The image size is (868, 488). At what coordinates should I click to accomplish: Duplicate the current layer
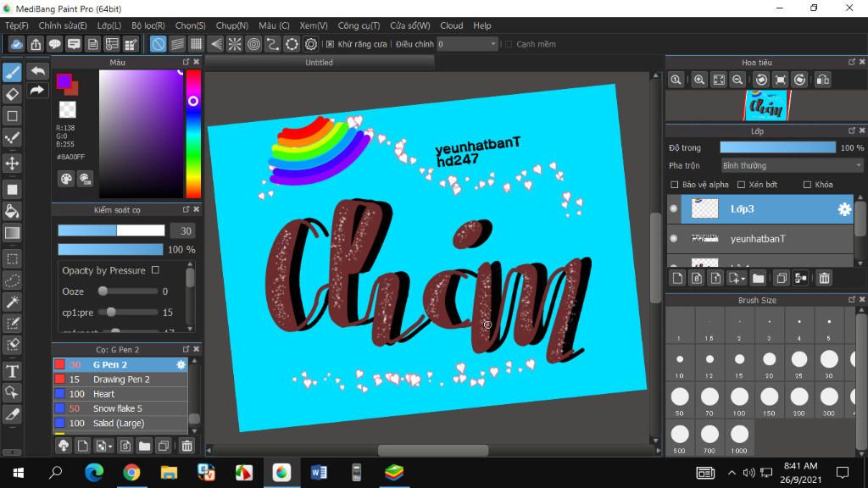[782, 278]
